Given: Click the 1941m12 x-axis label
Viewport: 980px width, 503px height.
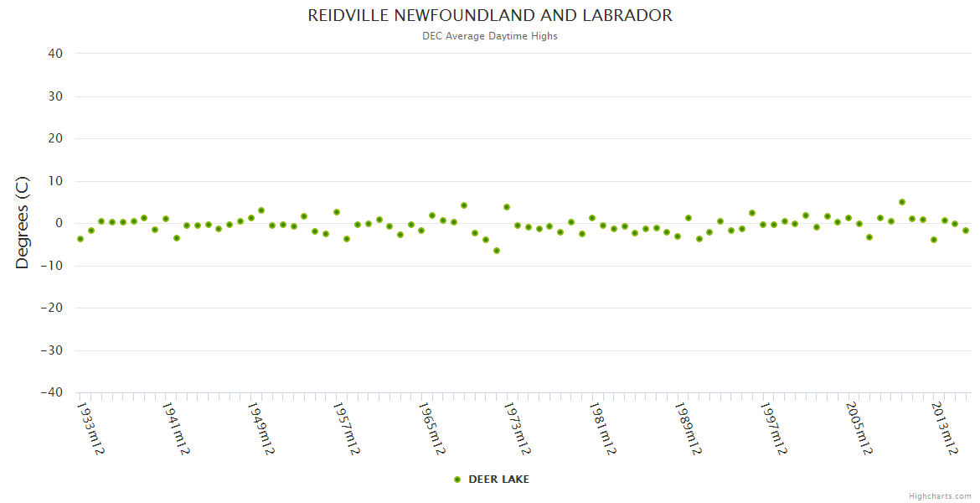Looking at the screenshot, I should tap(176, 429).
